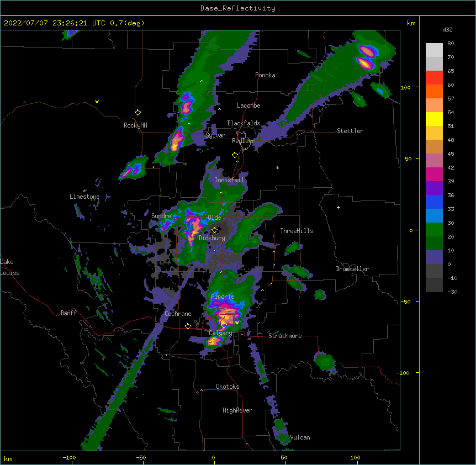Click the Lake Louise label

(10, 267)
